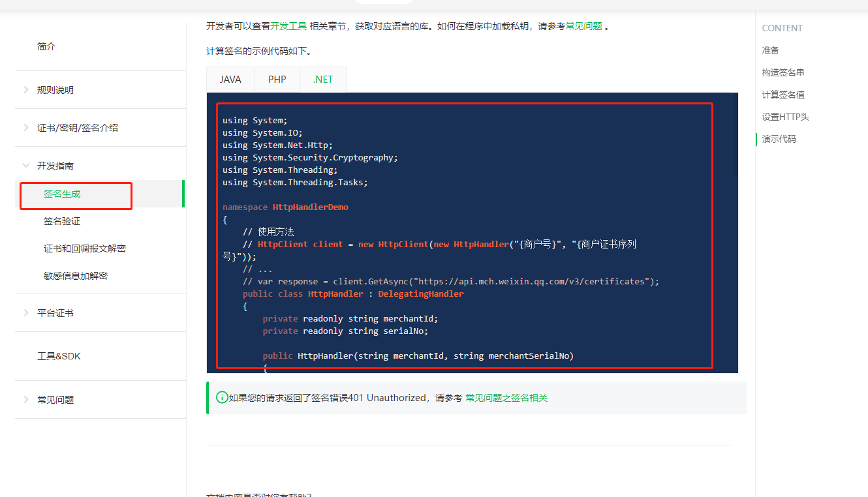868x497 pixels.
Task: Click the 401 Unauthorized notice text
Action: (345, 398)
